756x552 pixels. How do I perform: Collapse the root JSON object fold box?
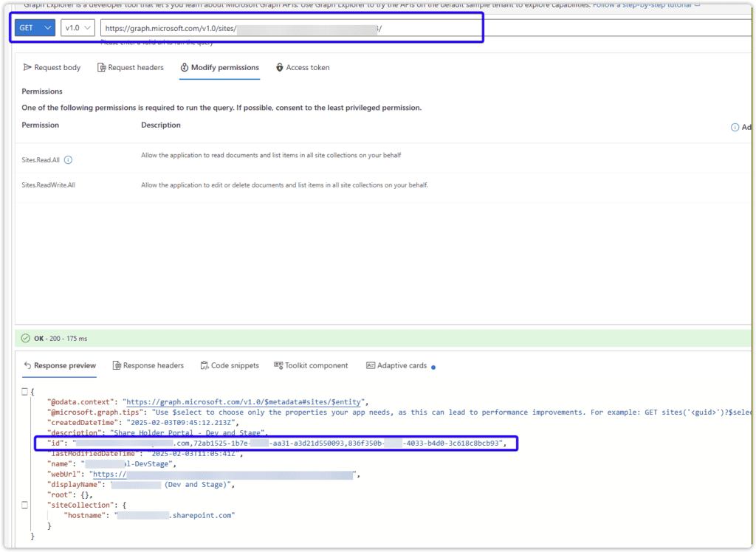pyautogui.click(x=25, y=392)
